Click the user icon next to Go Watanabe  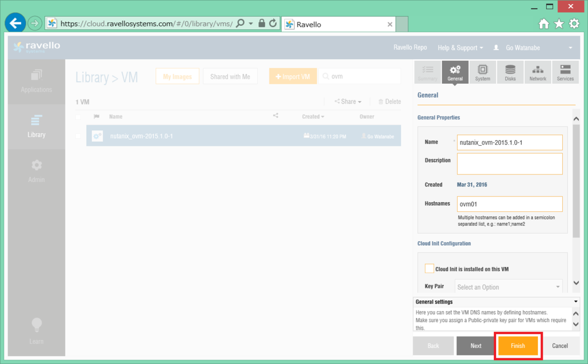(x=496, y=48)
